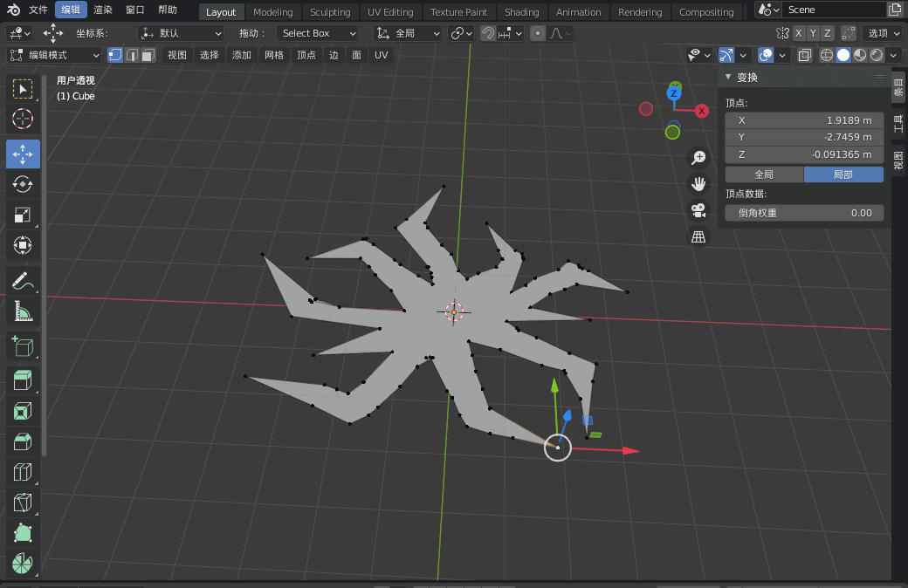The height and width of the screenshot is (588, 908).
Task: Toggle Z axis mirror
Action: click(828, 33)
